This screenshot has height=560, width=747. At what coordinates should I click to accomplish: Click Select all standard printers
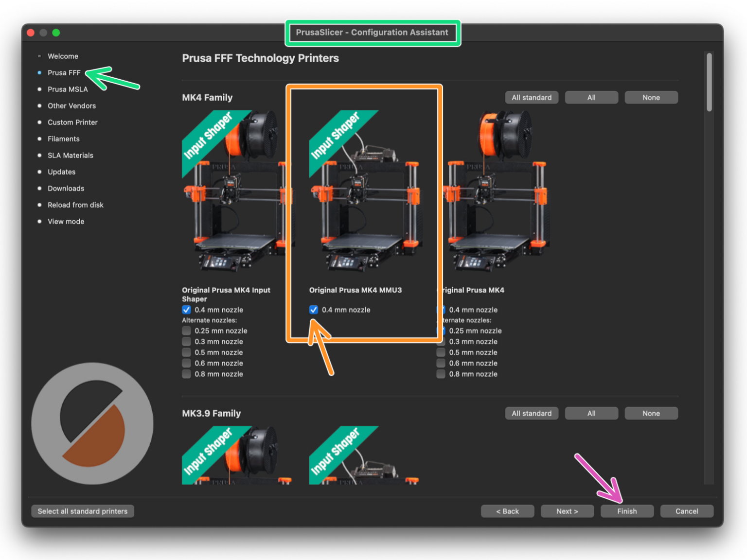tap(82, 511)
